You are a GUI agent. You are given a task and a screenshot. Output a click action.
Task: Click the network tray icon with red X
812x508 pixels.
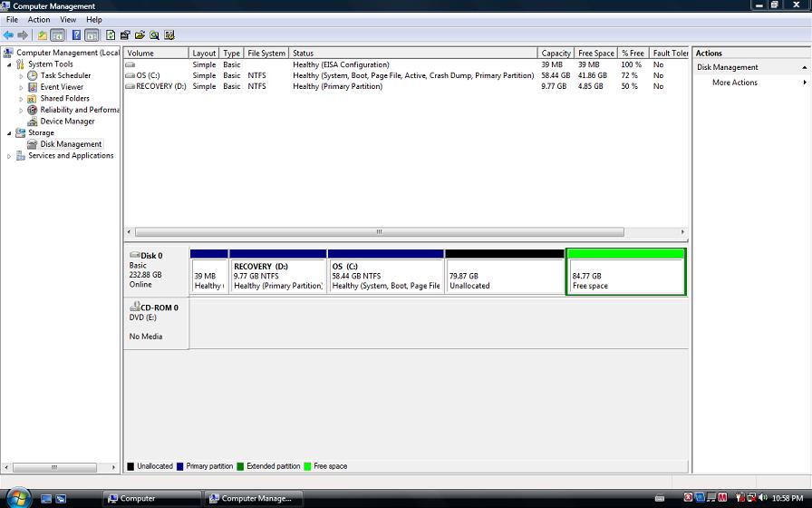click(x=751, y=498)
